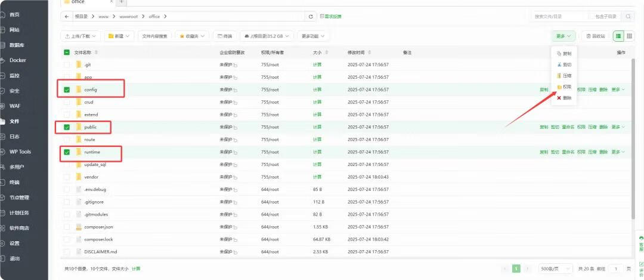Click the 文件内容搜索 file content search button

pos(154,36)
